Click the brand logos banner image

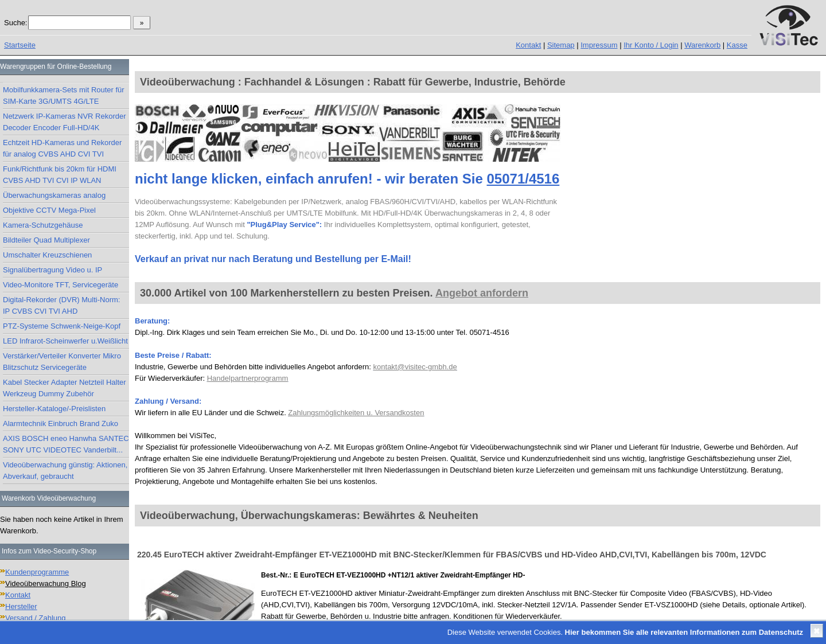click(x=348, y=133)
